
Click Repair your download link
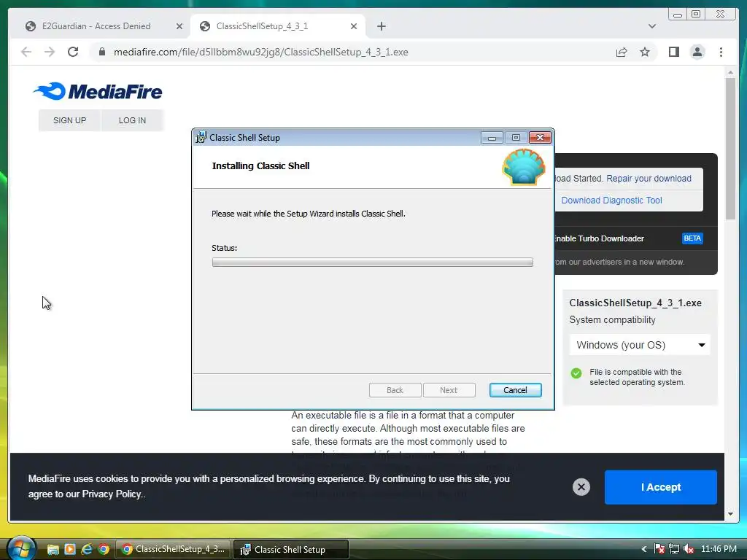tap(649, 178)
